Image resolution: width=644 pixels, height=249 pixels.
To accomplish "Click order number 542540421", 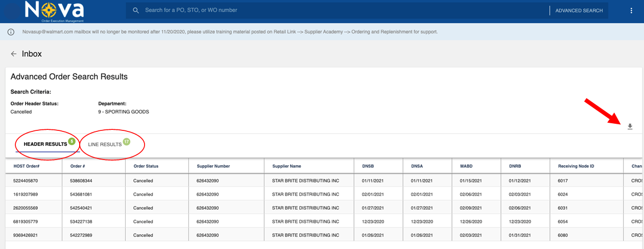I will tap(81, 208).
